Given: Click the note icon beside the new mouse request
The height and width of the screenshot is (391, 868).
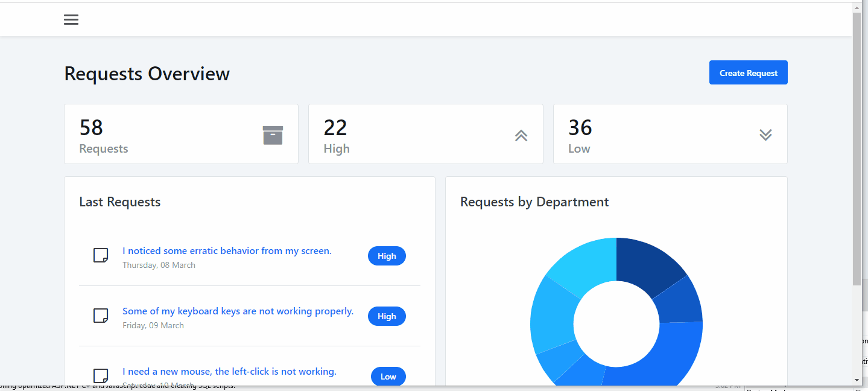Looking at the screenshot, I should (100, 375).
